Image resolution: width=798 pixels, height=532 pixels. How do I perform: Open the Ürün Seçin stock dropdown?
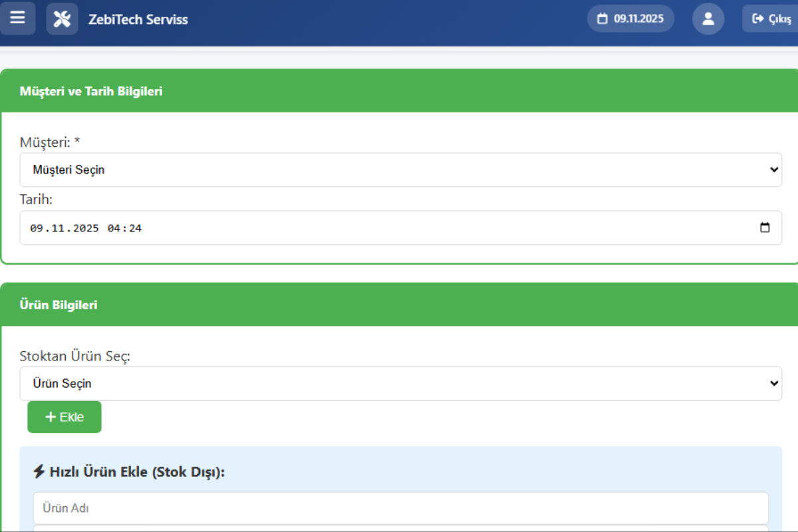[x=400, y=384]
